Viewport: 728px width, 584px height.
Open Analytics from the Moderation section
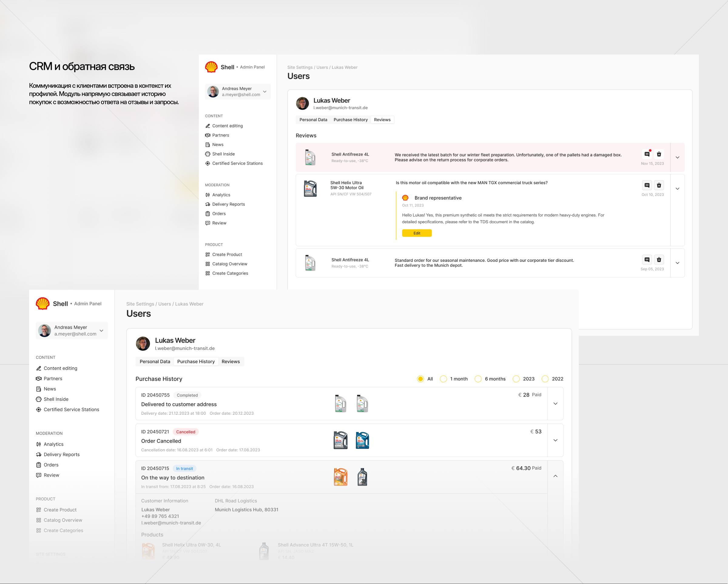tap(221, 194)
